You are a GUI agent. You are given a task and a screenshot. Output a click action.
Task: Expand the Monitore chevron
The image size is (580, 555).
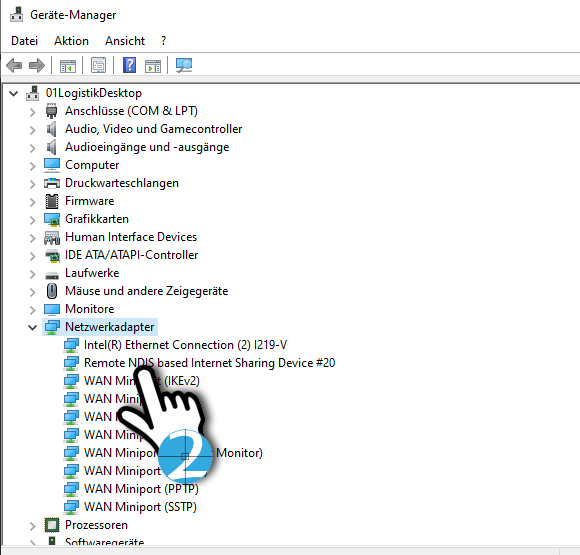click(x=33, y=309)
